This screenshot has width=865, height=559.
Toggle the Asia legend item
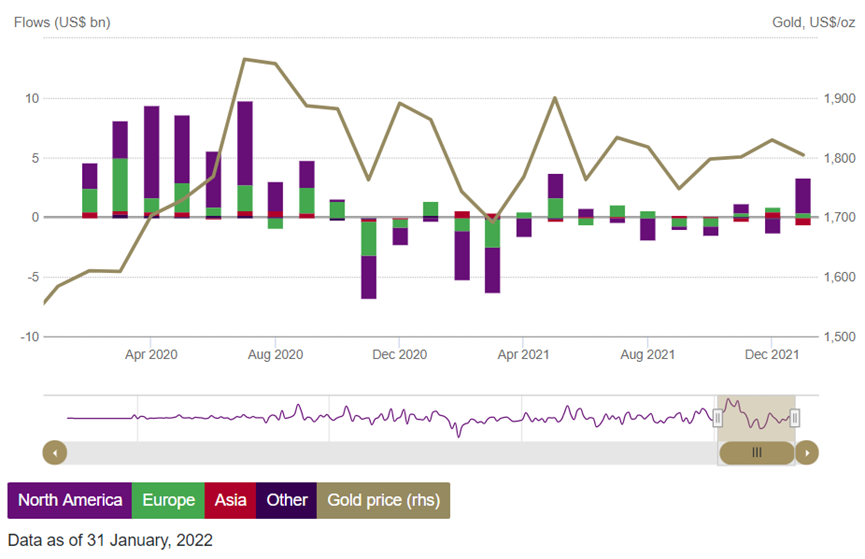click(229, 500)
